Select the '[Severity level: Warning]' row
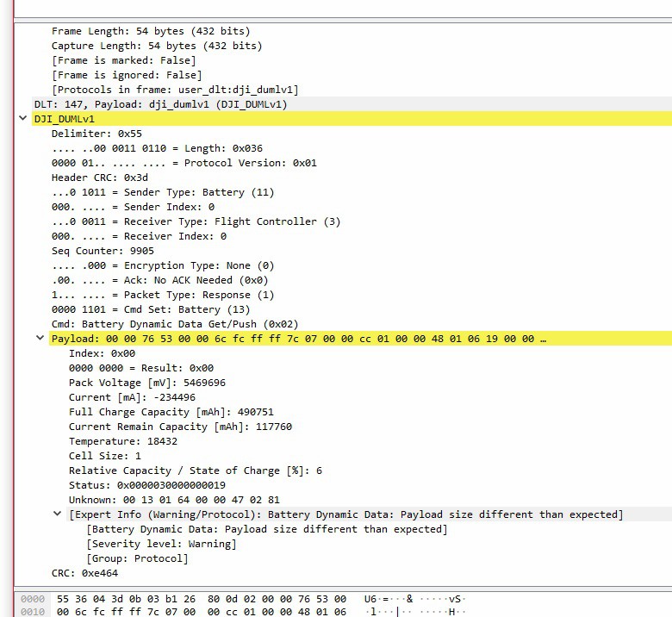 pyautogui.click(x=161, y=544)
